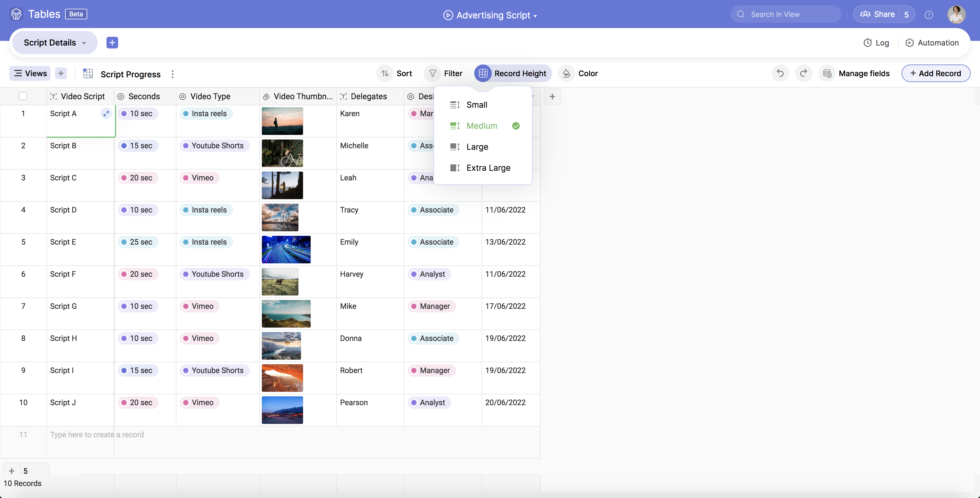Click the Add Record button
Screen dimensions: 980x498
tap(935, 74)
